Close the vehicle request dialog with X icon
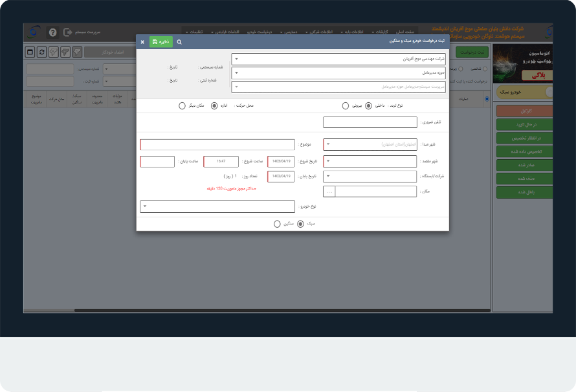576x392 pixels. (x=142, y=41)
